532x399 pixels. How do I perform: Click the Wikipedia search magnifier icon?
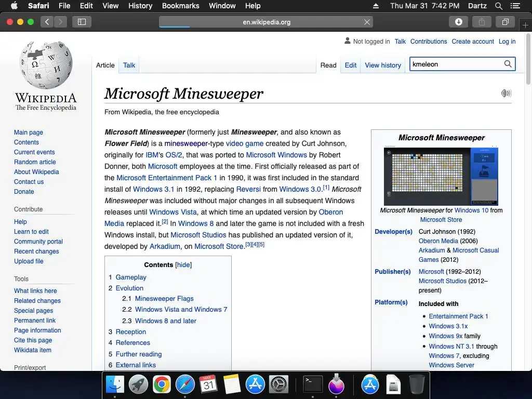508,64
